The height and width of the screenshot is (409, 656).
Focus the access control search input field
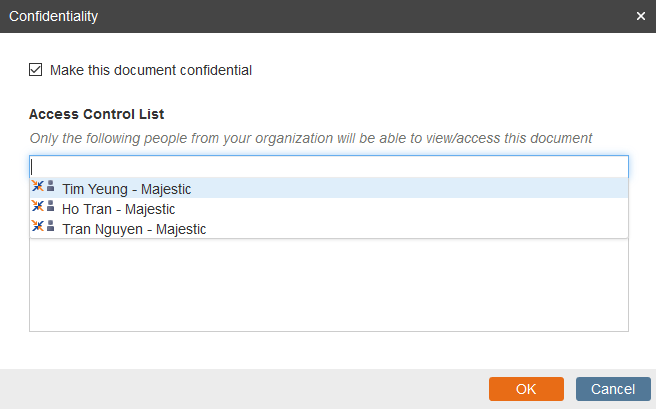point(329,166)
